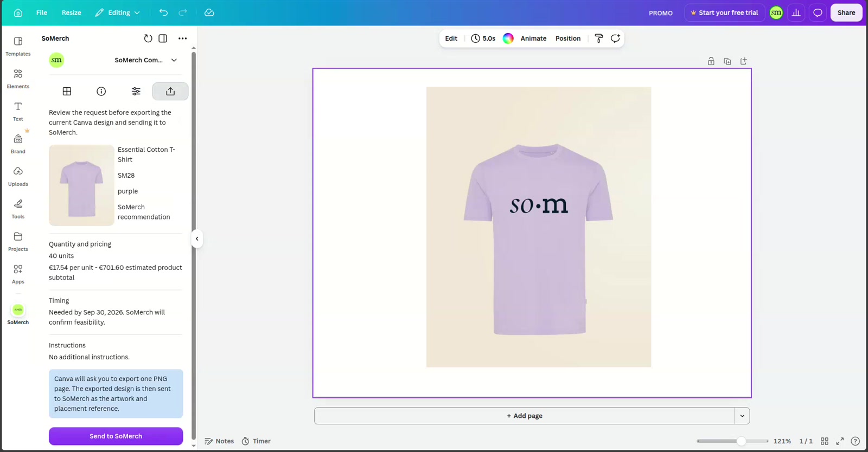Click the zoom slider handle
This screenshot has height=452, width=868.
741,441
